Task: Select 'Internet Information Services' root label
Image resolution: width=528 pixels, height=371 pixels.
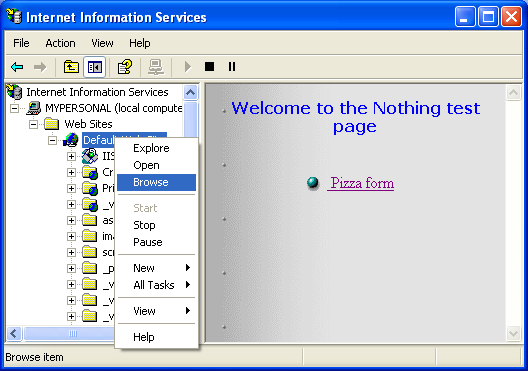Action: pos(97,92)
